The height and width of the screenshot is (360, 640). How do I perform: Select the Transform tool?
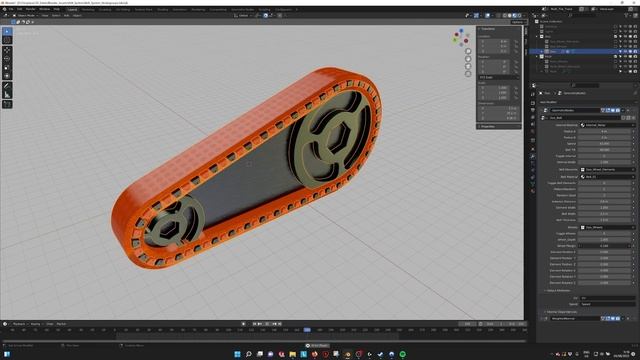7,76
